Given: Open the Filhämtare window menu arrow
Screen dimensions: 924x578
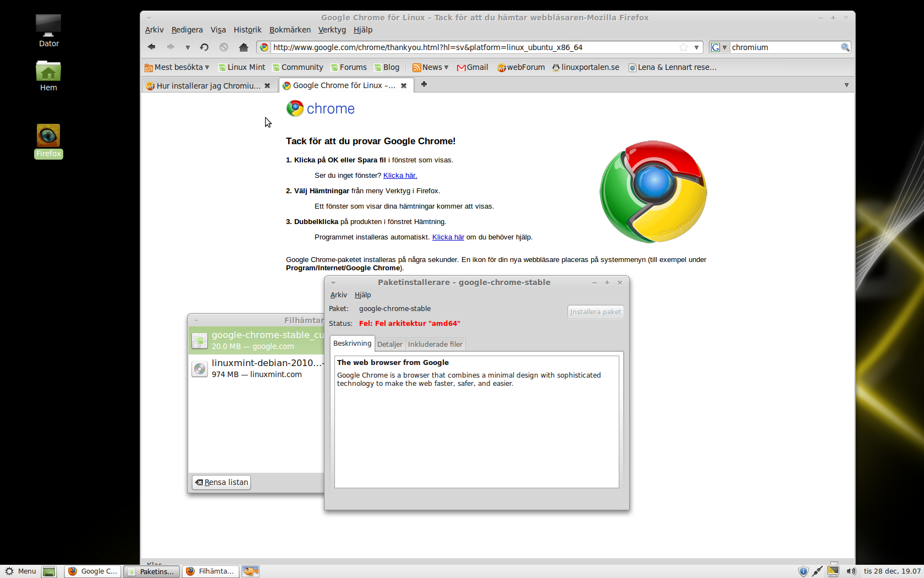Looking at the screenshot, I should pos(196,320).
